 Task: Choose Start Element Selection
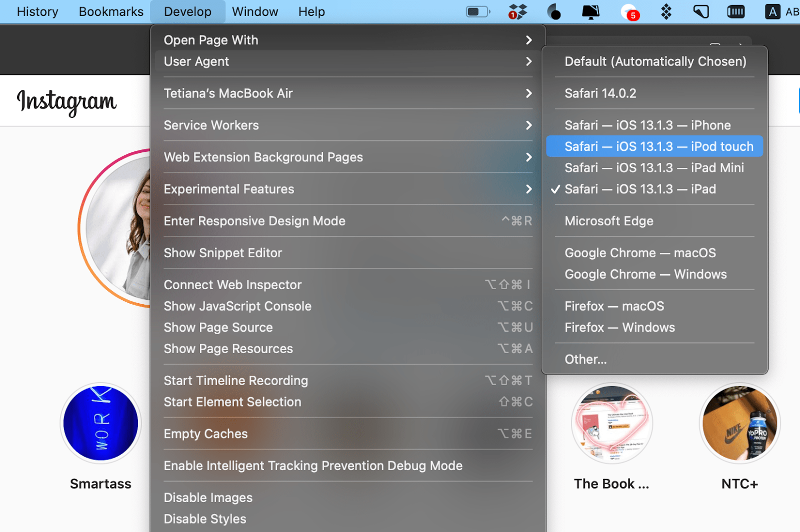348,402
